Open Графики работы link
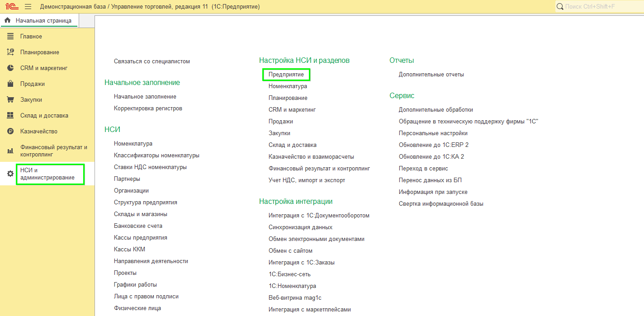 tap(136, 284)
